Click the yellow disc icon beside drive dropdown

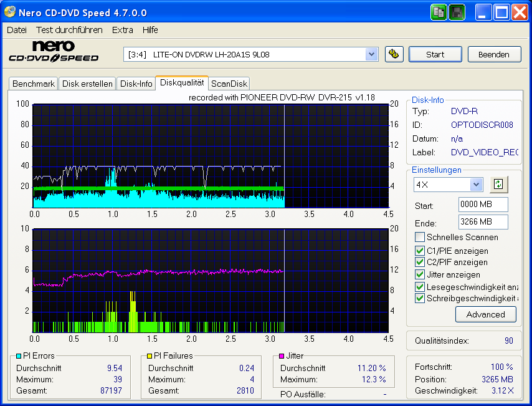coord(394,54)
